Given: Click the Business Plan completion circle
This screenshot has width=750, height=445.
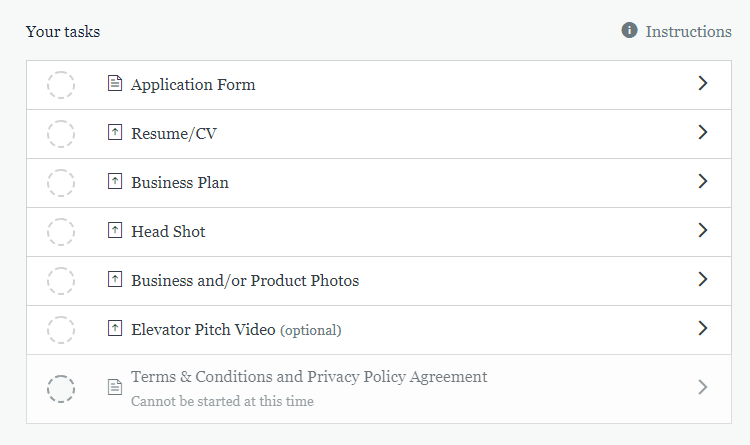Looking at the screenshot, I should [61, 183].
